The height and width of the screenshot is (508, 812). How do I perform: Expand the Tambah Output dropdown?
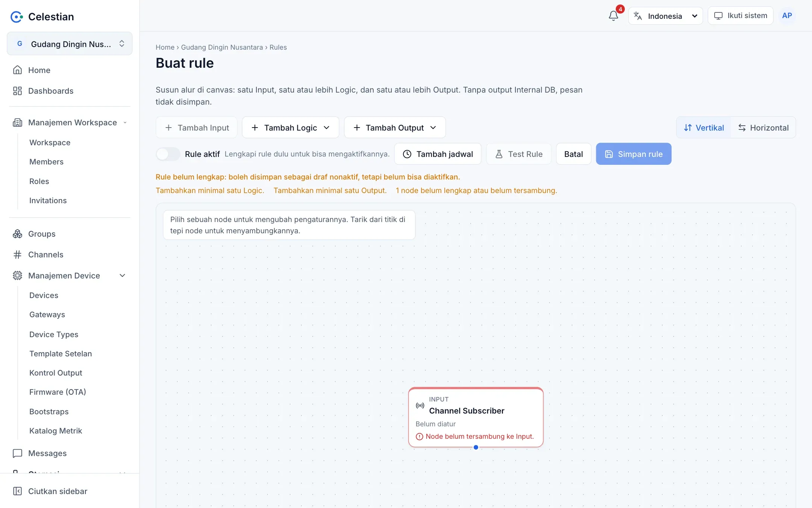click(x=395, y=128)
